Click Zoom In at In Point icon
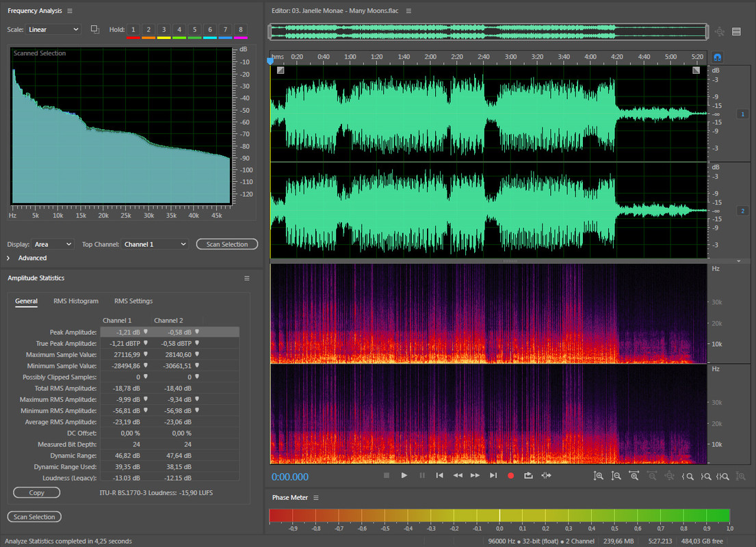Viewport: 756px width, 547px height. click(x=688, y=477)
